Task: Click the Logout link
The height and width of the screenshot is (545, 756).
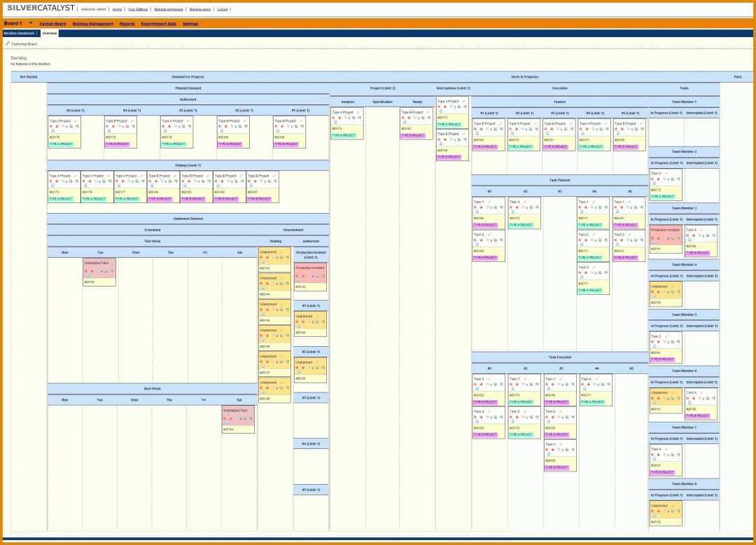Action: coord(223,9)
